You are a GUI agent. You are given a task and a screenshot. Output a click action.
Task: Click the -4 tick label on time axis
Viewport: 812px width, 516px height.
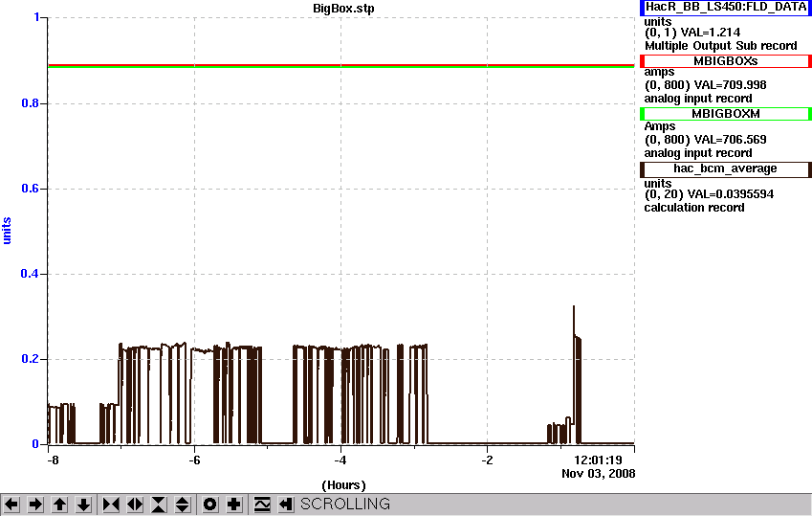coord(340,460)
